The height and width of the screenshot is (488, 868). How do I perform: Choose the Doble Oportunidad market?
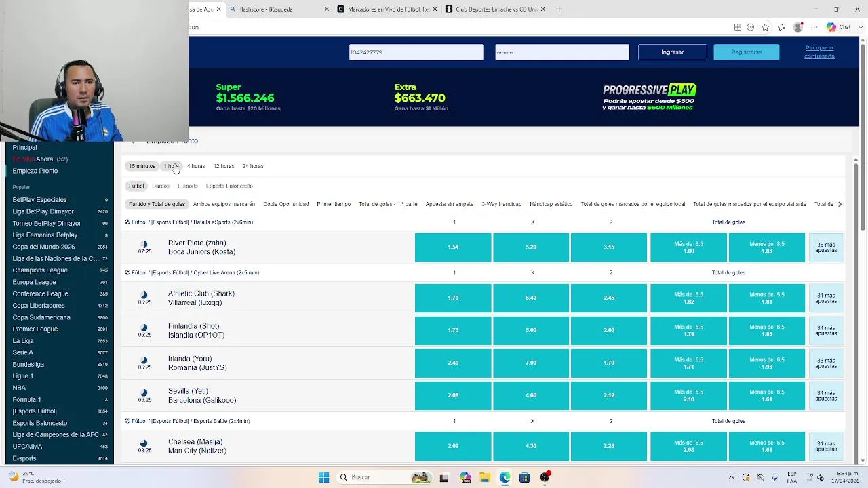coord(285,204)
